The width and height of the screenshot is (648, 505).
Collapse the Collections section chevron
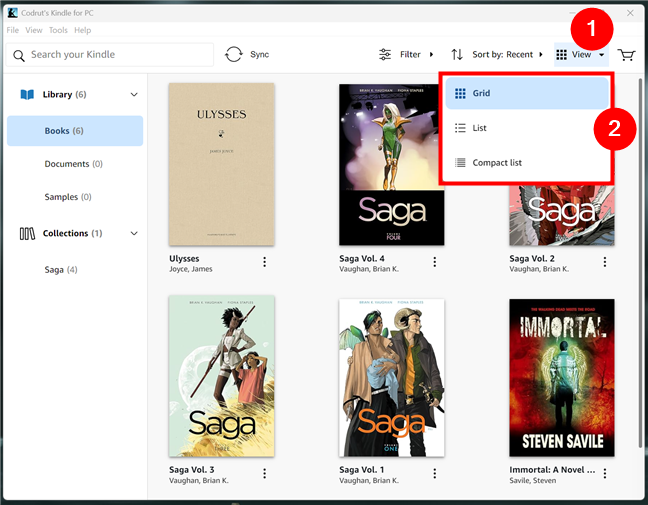[x=134, y=233]
